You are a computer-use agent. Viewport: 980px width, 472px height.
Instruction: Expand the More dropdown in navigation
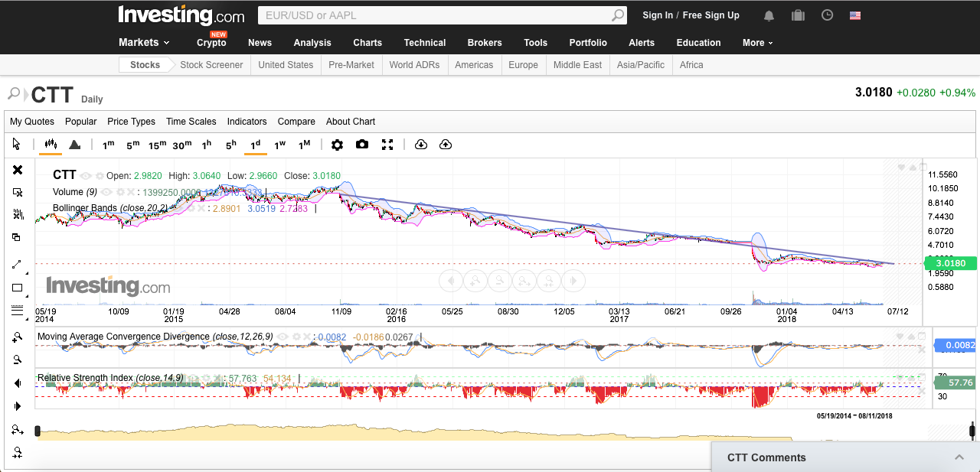[757, 43]
